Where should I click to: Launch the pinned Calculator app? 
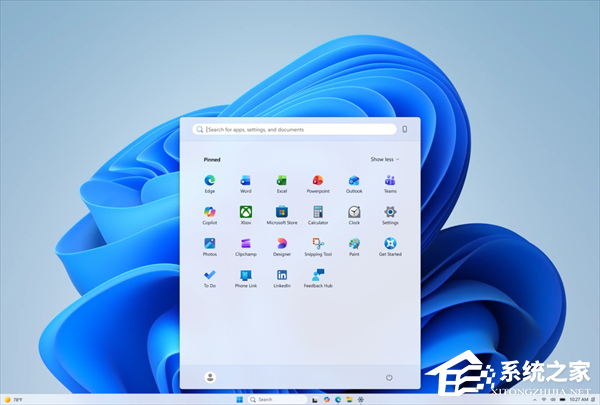[x=318, y=215]
